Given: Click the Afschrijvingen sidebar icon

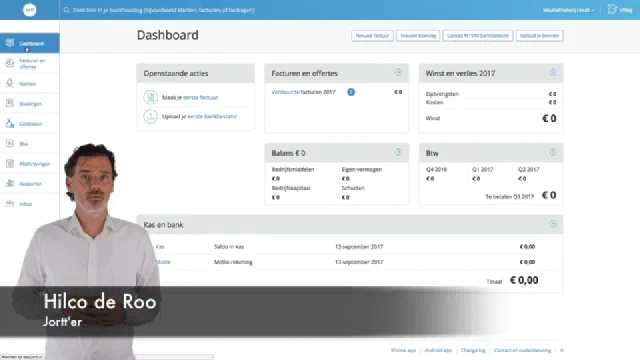Looking at the screenshot, I should [10, 163].
